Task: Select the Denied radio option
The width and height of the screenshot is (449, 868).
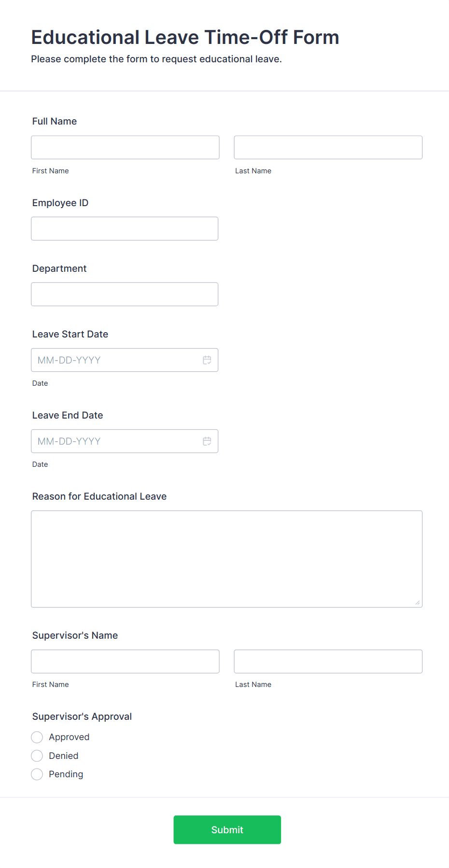Action: click(x=37, y=756)
